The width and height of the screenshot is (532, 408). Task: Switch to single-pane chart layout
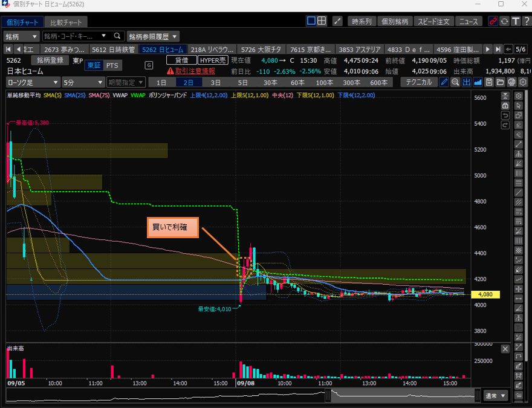(x=311, y=21)
